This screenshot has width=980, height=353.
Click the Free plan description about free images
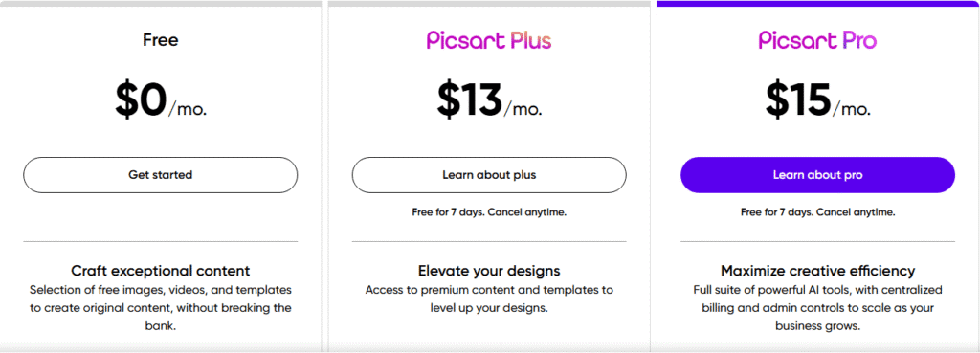point(161,308)
